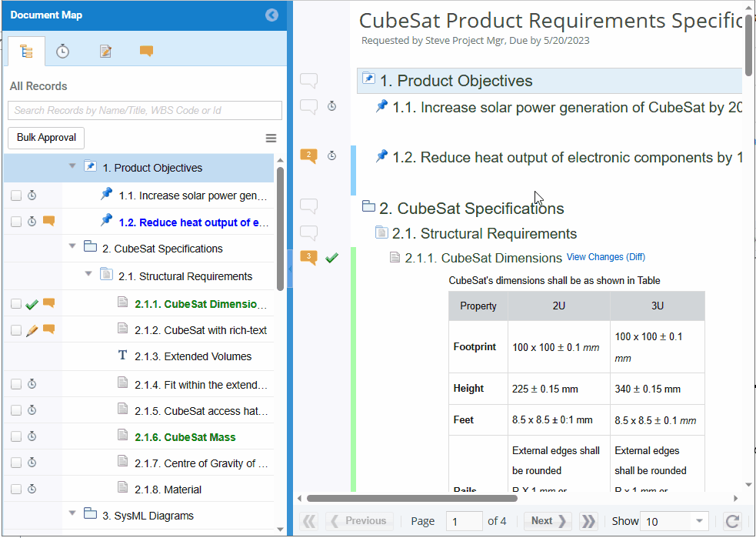Image resolution: width=756 pixels, height=538 pixels.
Task: Open the clock history tab
Action: pyautogui.click(x=63, y=52)
